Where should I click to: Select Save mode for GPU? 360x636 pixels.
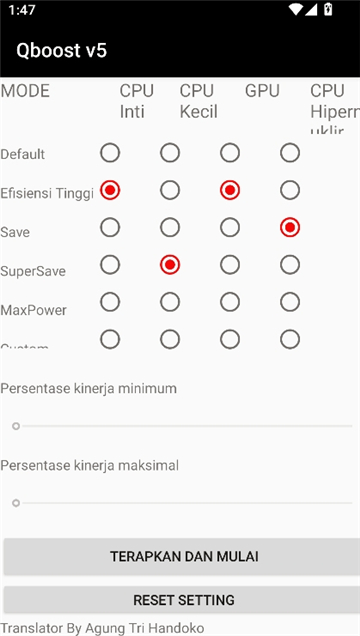click(x=230, y=228)
